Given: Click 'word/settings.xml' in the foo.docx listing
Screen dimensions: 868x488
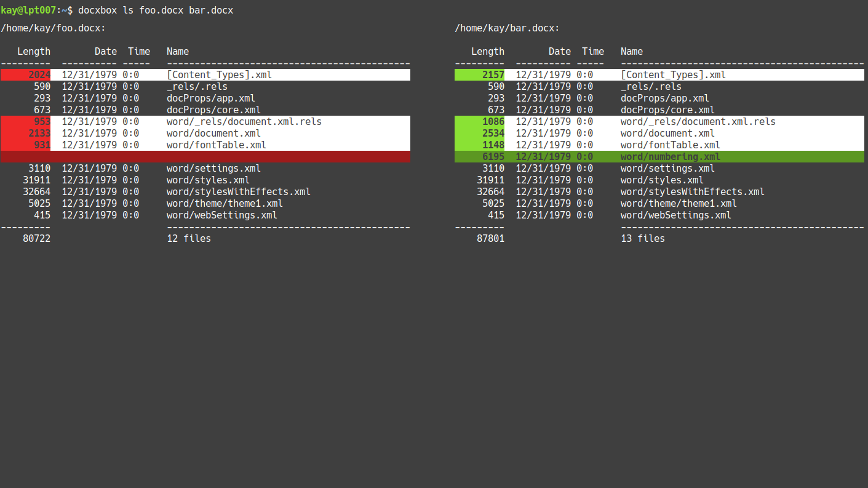Looking at the screenshot, I should 213,169.
